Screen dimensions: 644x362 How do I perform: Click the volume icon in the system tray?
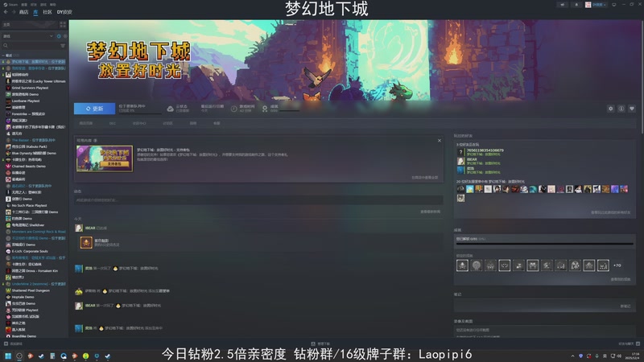(x=619, y=356)
